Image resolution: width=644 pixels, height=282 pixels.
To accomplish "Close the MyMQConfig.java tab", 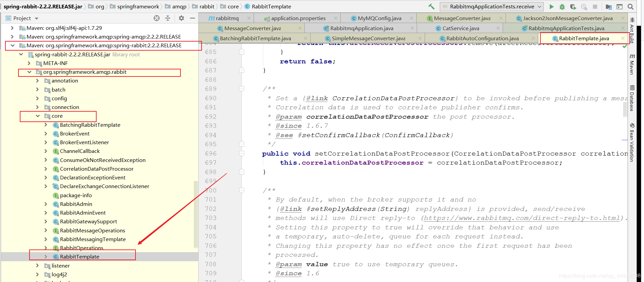I will [411, 18].
